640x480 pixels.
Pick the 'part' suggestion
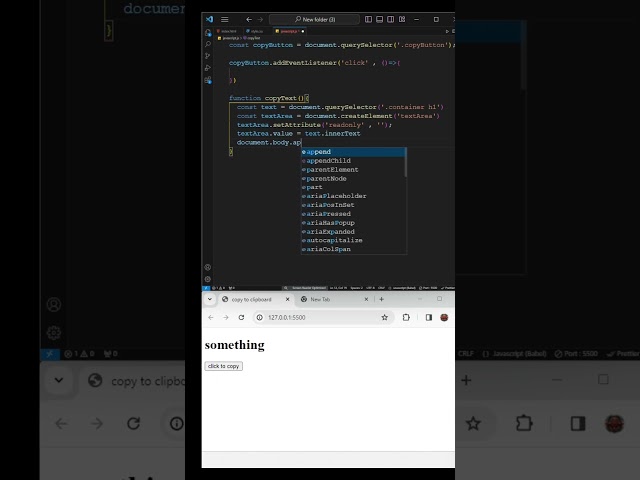click(353, 187)
